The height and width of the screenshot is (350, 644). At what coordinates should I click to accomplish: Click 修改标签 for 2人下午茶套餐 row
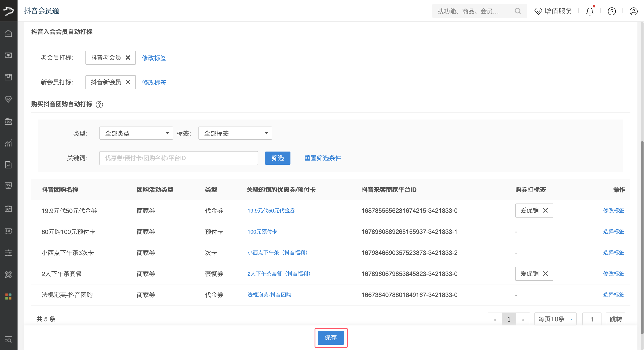pyautogui.click(x=614, y=274)
